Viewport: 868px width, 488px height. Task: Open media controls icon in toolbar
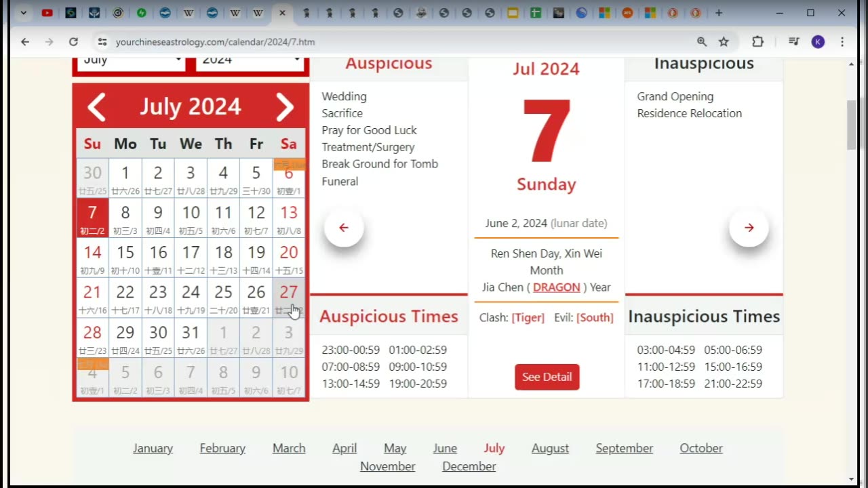[x=794, y=41]
